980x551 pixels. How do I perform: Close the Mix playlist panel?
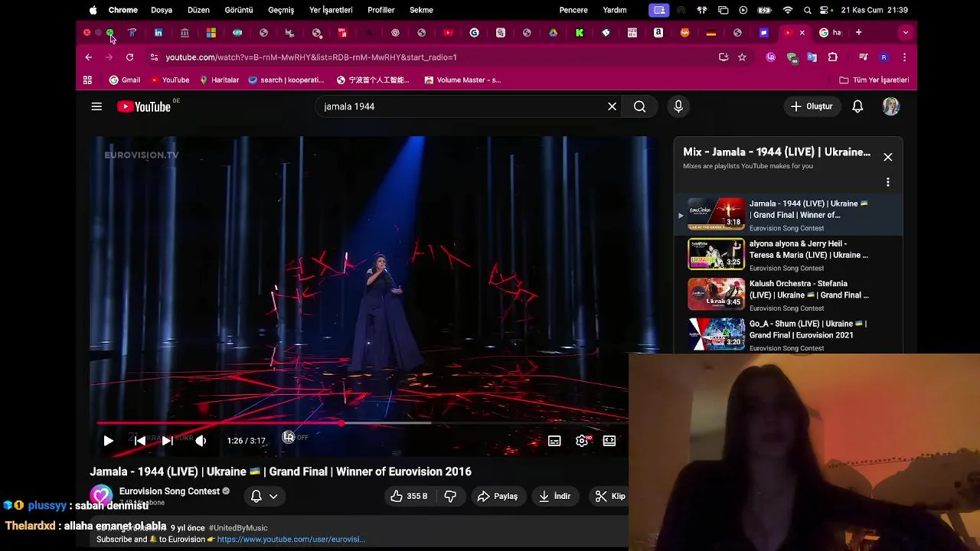tap(887, 157)
